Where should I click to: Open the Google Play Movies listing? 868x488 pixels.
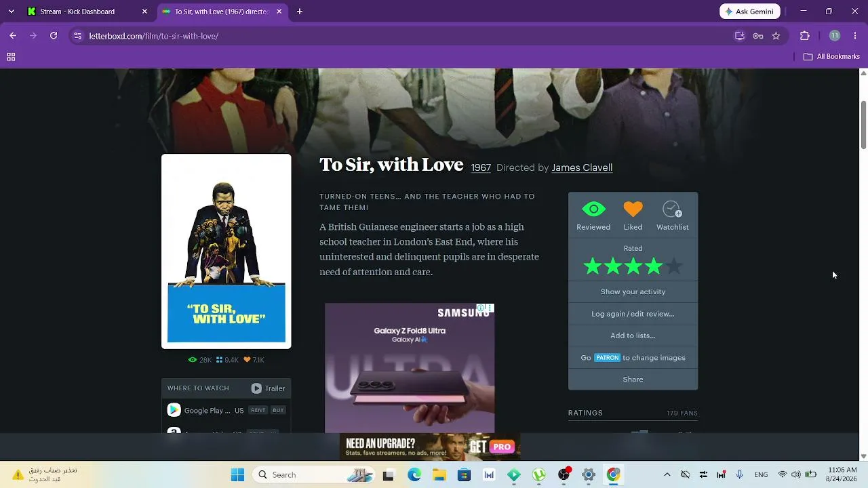(x=206, y=410)
